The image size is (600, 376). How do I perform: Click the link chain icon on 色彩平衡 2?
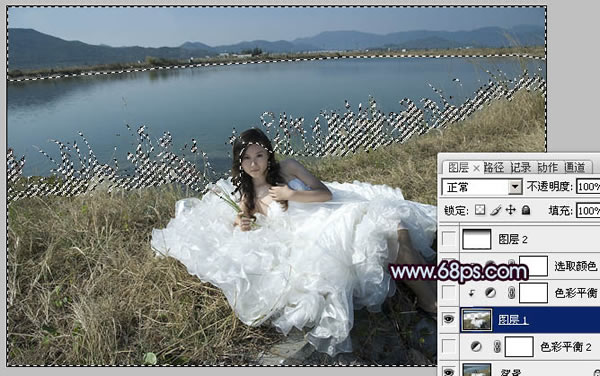click(497, 347)
